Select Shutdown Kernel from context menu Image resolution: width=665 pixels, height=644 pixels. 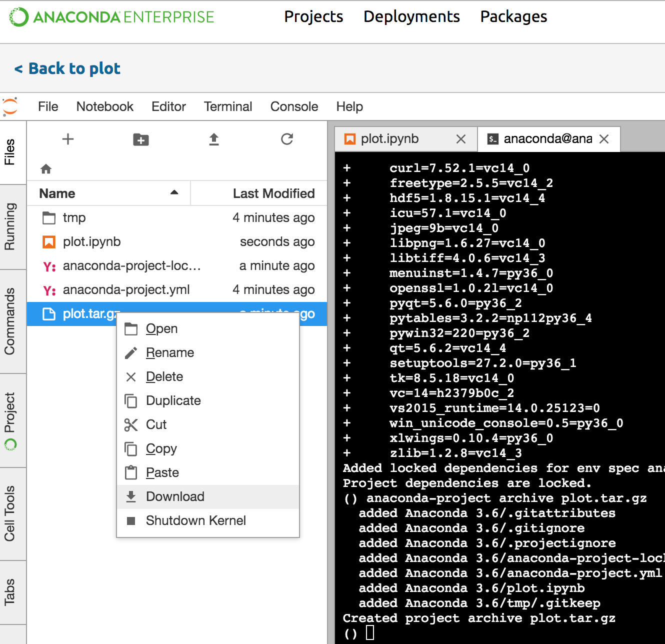tap(208, 521)
